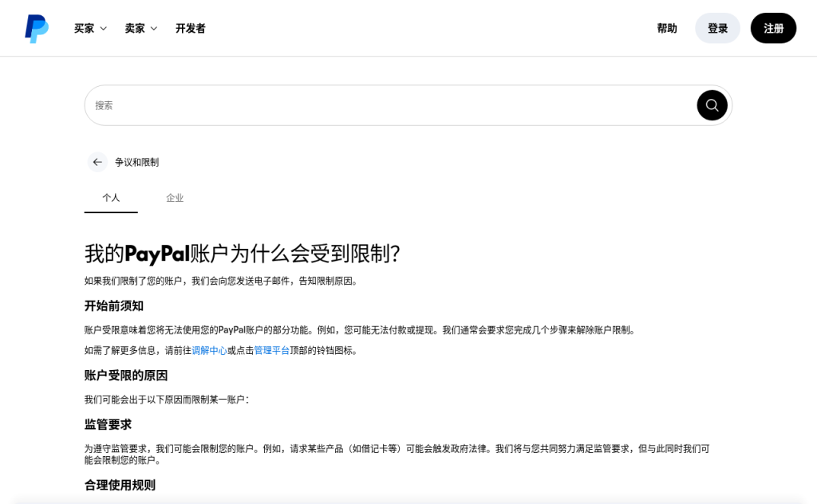Open the 调解中心 hyperlink

(x=209, y=350)
